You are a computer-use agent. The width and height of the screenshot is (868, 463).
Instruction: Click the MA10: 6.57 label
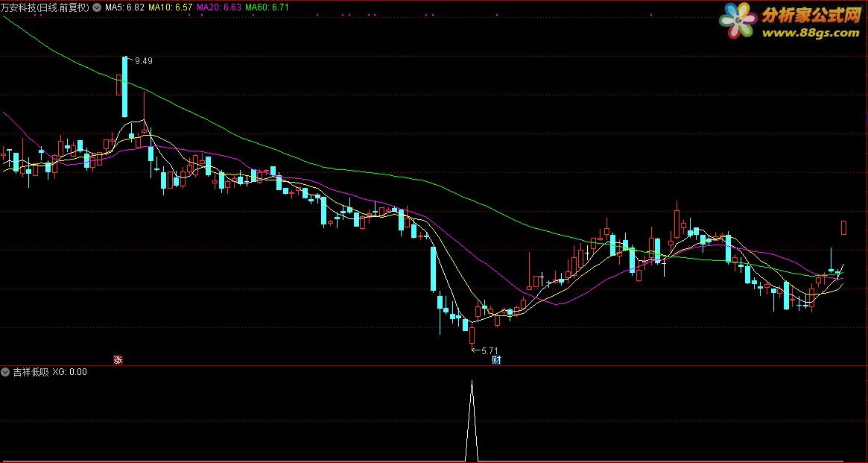click(171, 7)
